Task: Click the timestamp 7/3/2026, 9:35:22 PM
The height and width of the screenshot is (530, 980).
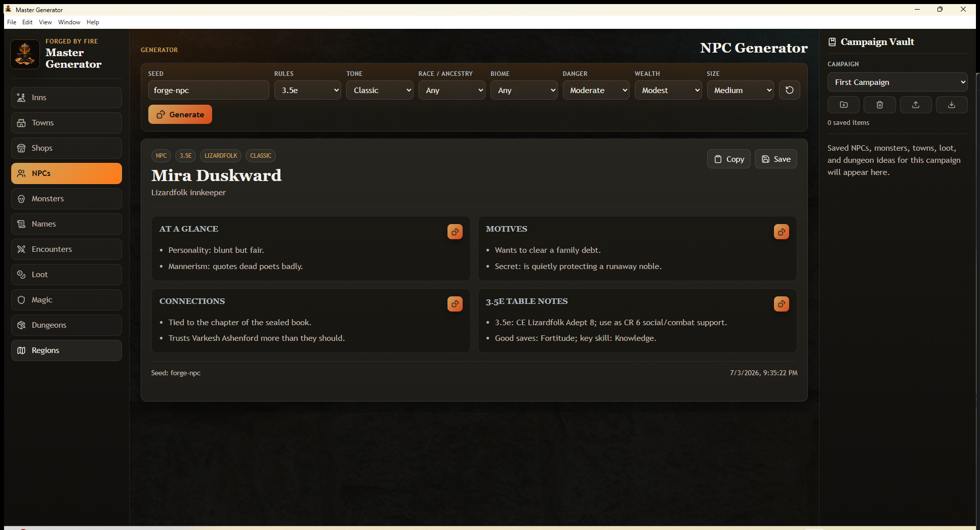Action: point(763,373)
